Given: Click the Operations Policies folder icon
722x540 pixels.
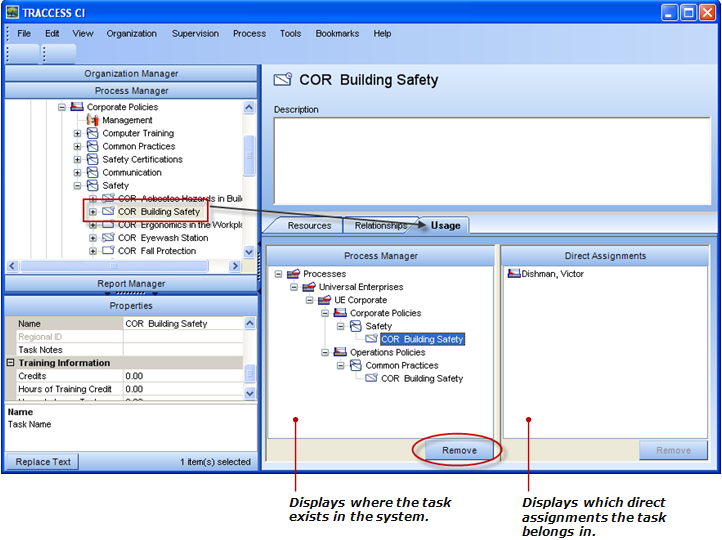Looking at the screenshot, I should coord(340,352).
